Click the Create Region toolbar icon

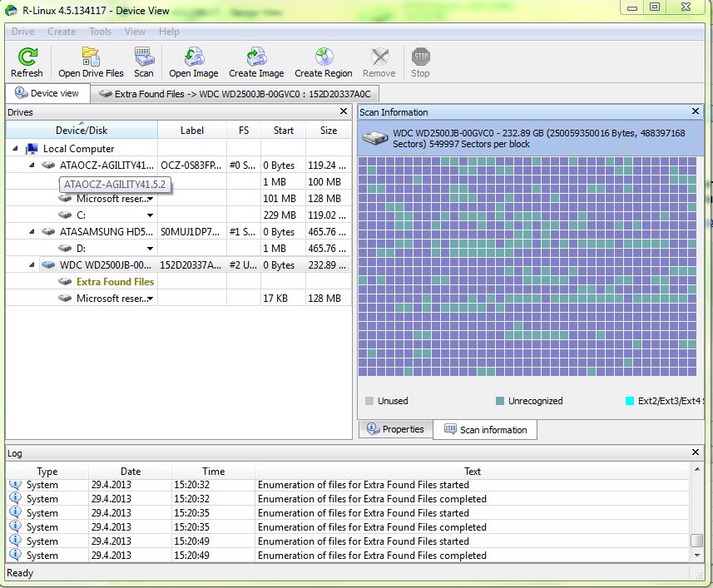324,57
